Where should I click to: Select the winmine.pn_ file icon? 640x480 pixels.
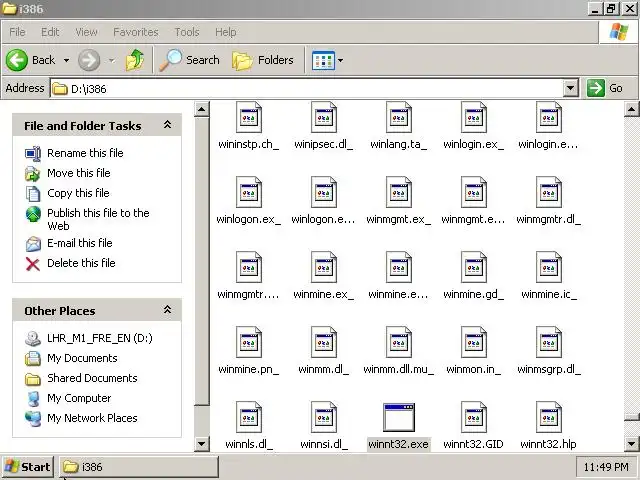click(x=249, y=342)
